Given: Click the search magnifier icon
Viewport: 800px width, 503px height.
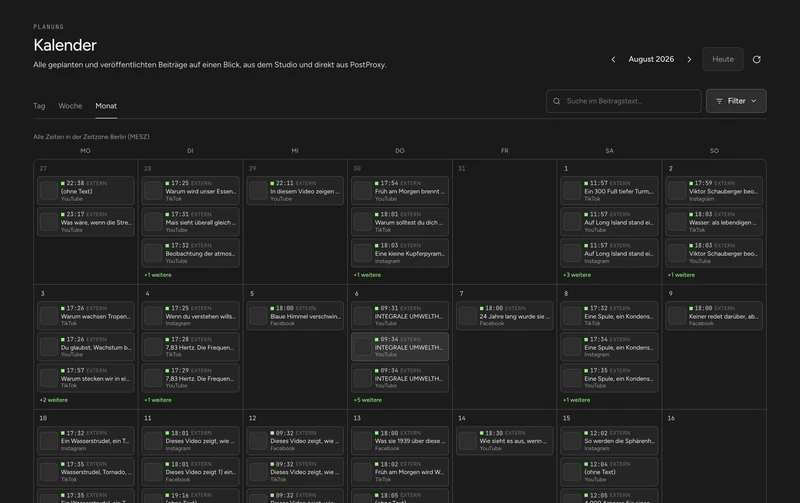Looking at the screenshot, I should (x=557, y=101).
